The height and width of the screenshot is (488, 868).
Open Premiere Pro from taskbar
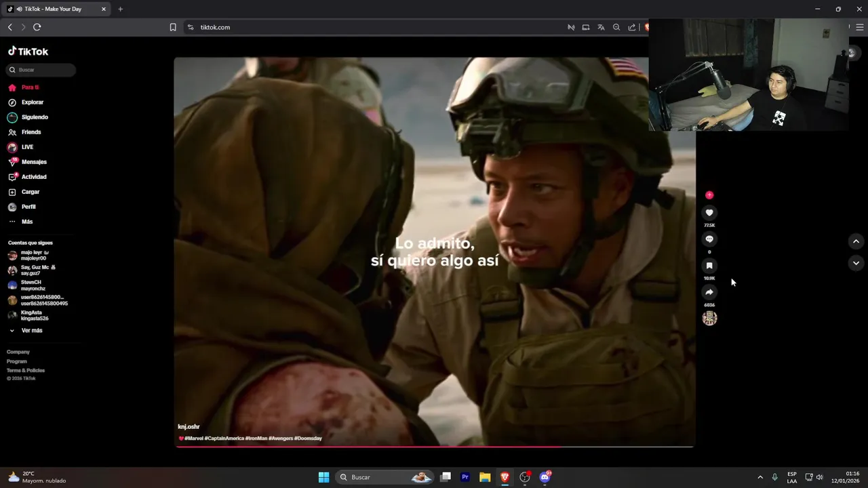pos(465,477)
